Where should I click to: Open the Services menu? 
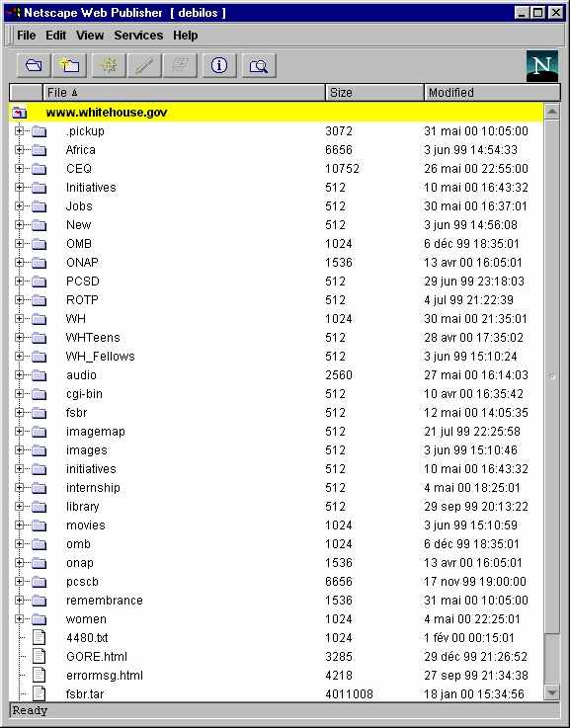point(138,36)
